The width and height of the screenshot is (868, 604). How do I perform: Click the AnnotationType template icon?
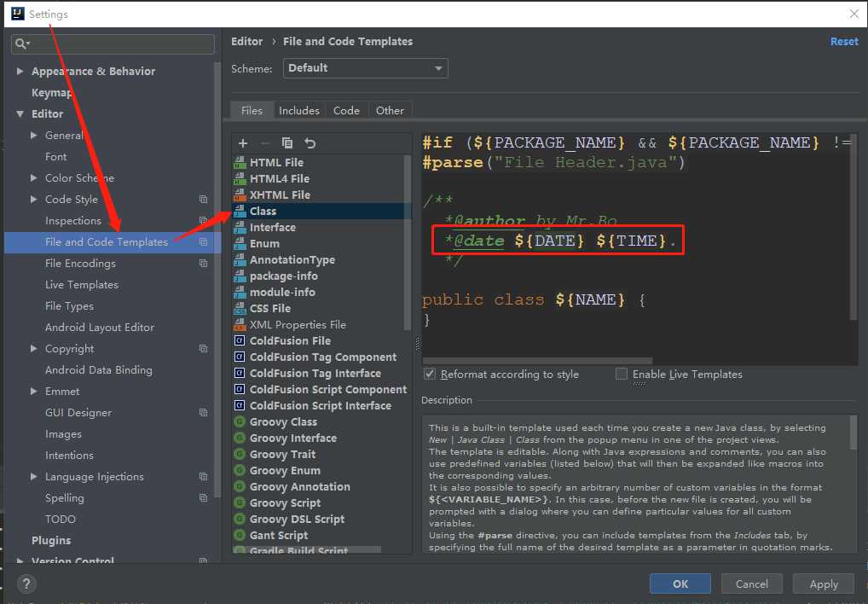click(x=240, y=259)
